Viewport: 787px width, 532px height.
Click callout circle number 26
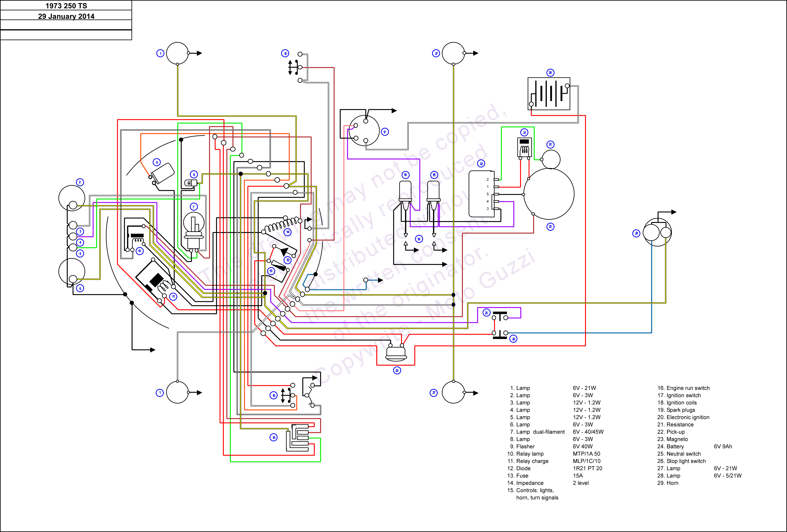[x=513, y=339]
